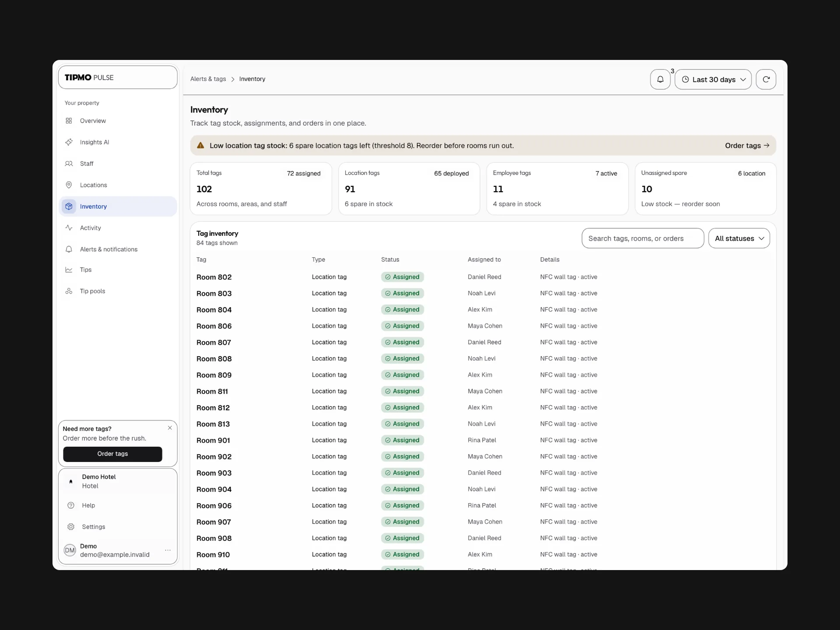Click the Status column header

390,259
